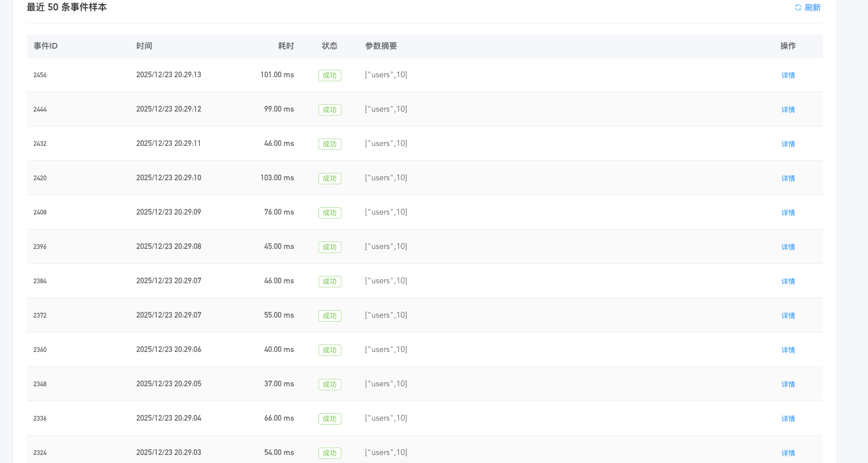This screenshot has height=463, width=868.
Task: Open 详情 for event 2360
Action: (x=788, y=350)
